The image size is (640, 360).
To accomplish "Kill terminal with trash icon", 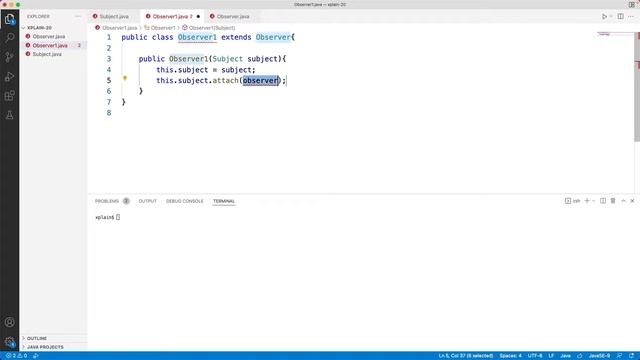I will tap(613, 201).
